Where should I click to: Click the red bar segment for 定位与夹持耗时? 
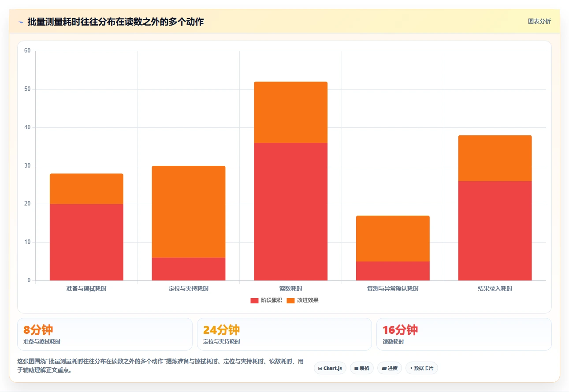pos(189,269)
